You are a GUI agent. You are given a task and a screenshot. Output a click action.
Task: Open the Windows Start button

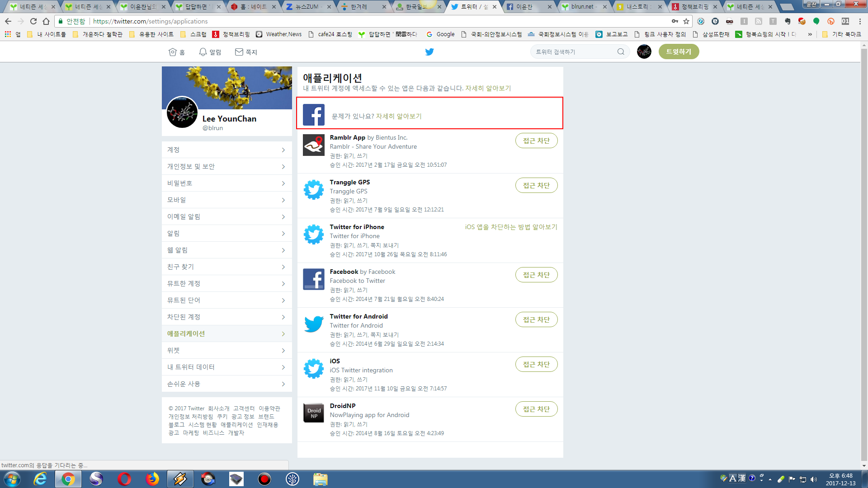(x=12, y=479)
